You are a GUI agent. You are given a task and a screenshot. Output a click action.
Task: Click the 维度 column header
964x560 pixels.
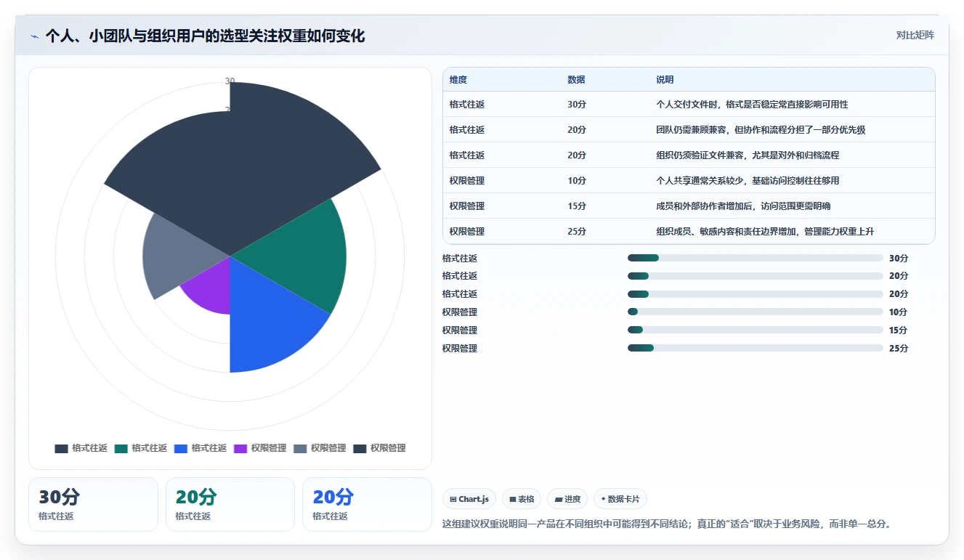(458, 79)
